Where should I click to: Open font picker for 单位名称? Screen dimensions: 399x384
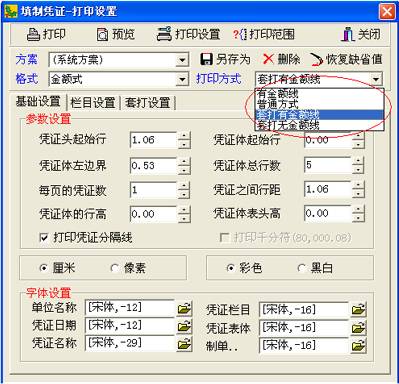[184, 308]
